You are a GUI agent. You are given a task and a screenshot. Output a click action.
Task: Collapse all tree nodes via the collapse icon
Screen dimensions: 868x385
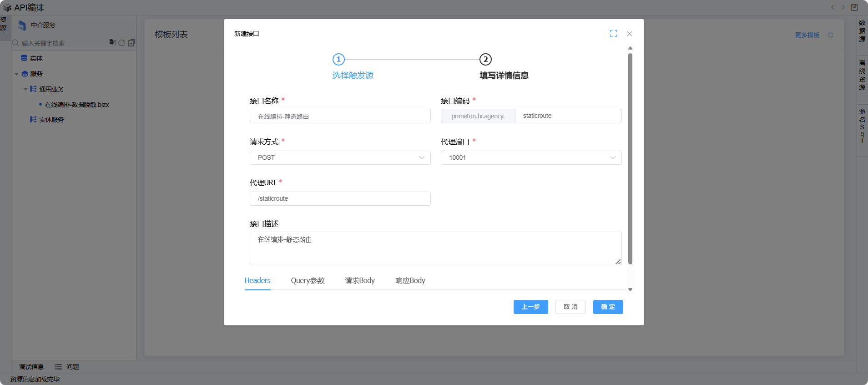coord(131,43)
